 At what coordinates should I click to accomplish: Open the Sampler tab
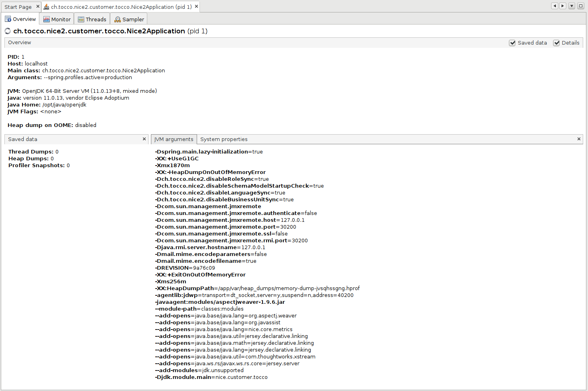[129, 19]
